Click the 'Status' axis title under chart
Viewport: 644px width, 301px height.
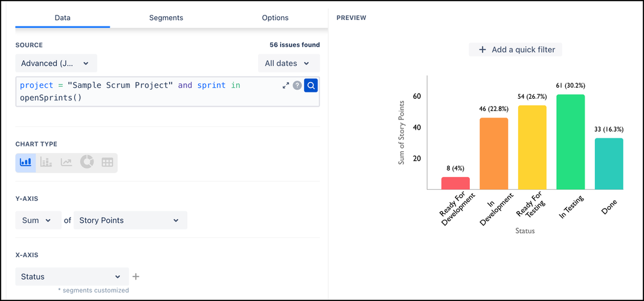point(525,231)
